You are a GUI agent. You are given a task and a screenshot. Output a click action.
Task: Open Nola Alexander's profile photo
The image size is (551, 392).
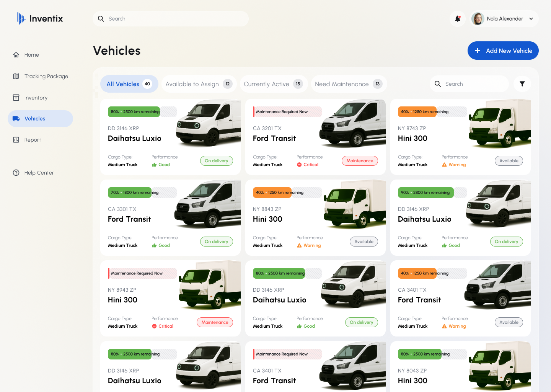(478, 18)
